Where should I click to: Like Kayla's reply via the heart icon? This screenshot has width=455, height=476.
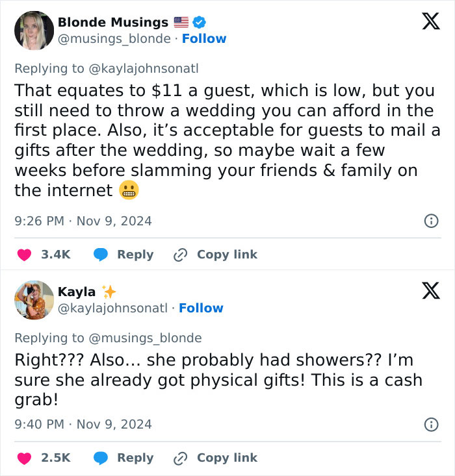24,458
